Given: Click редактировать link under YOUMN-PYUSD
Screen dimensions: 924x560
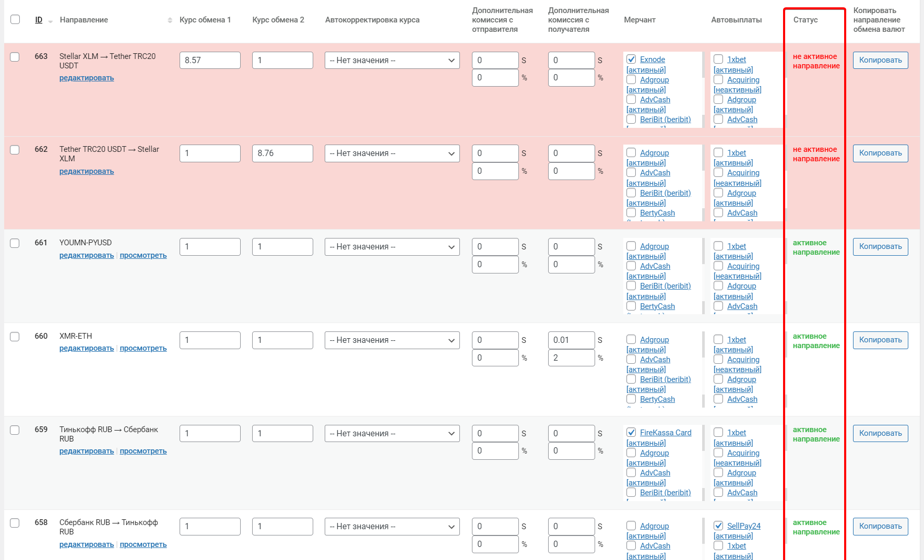Looking at the screenshot, I should point(87,256).
